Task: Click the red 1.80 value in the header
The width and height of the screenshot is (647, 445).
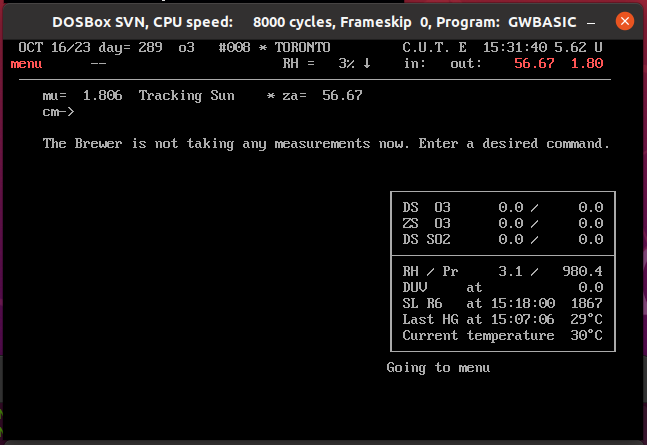Action: (x=586, y=64)
